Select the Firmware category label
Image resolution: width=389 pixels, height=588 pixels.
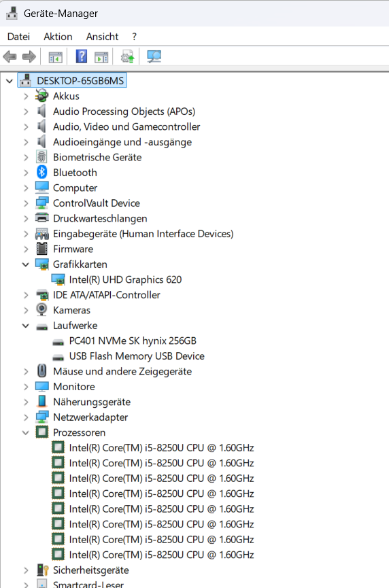click(73, 249)
